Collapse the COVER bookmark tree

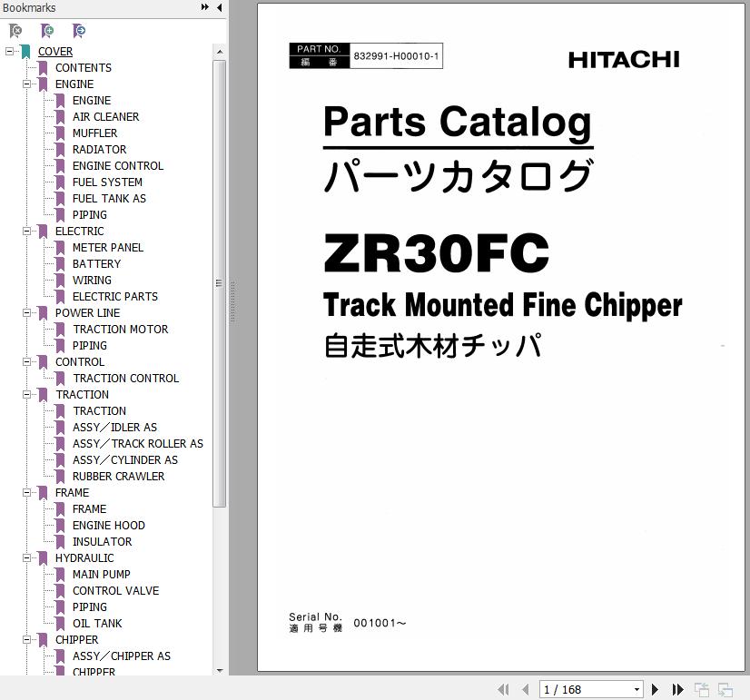point(9,51)
